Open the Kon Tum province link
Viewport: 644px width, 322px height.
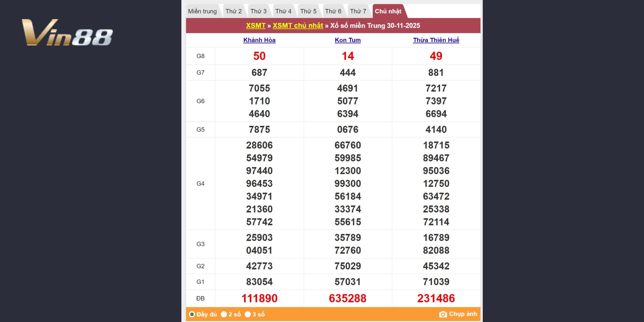point(348,40)
